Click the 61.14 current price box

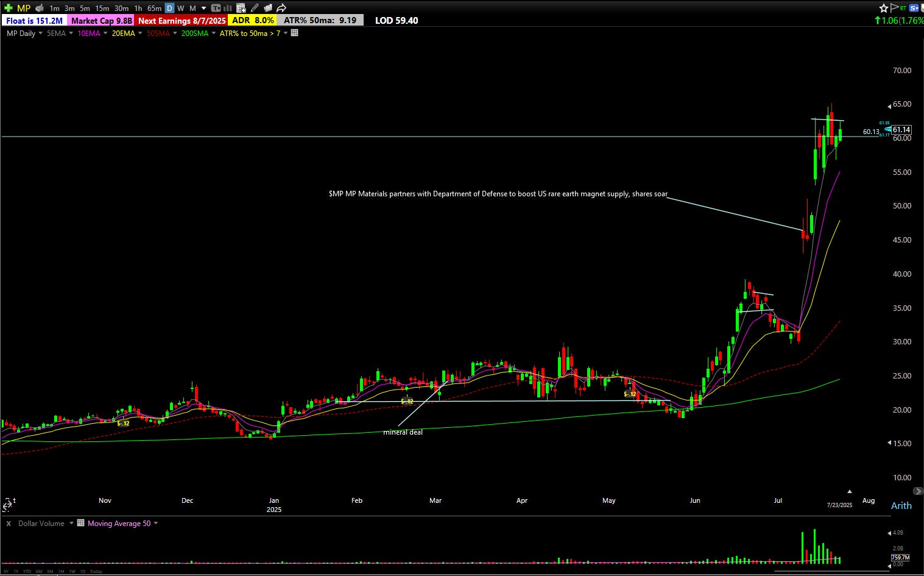(901, 129)
